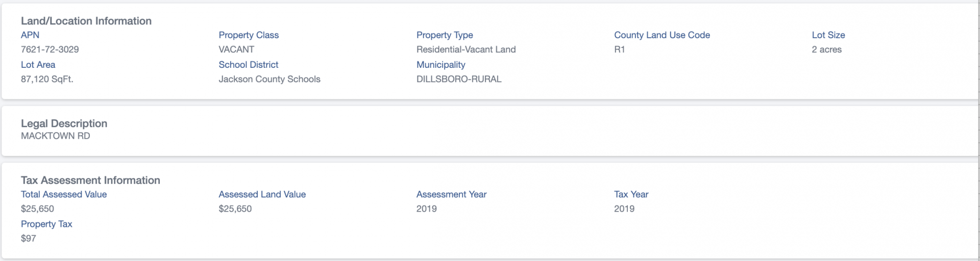Select the APN number 7621-72-3029
This screenshot has height=261, width=980.
tap(50, 49)
